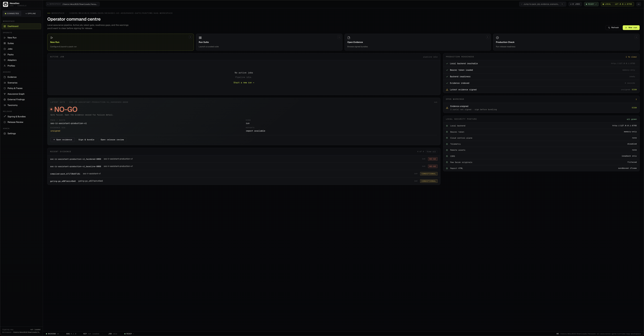Navigate to Release Review in sidebar
Viewport: 644px width, 336px height.
(x=21, y=122)
